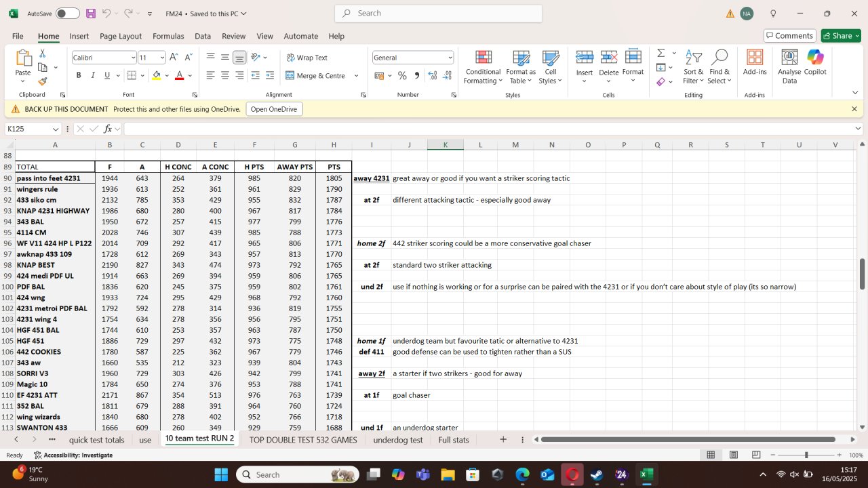The height and width of the screenshot is (488, 868).
Task: Open the General number format dropdown
Action: [450, 58]
